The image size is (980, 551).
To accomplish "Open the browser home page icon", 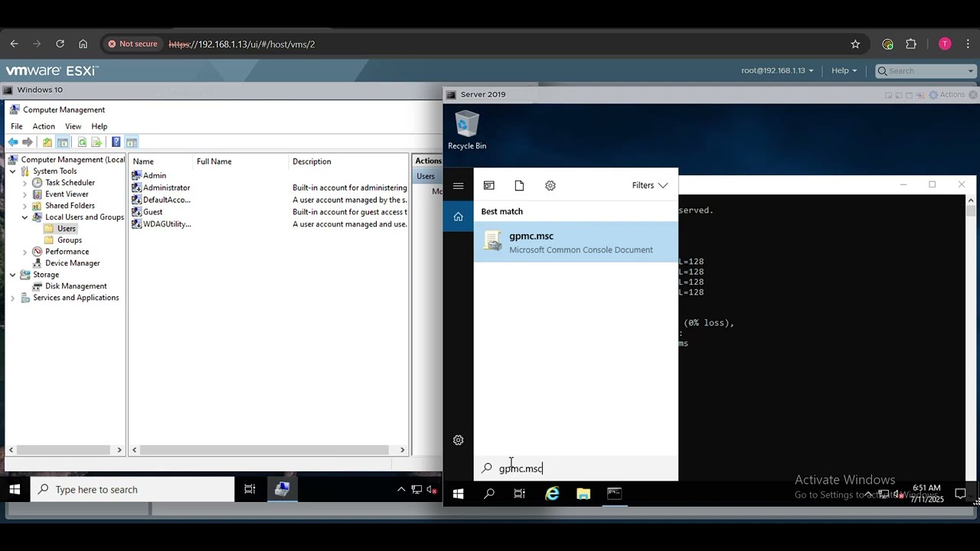I will pos(83,44).
